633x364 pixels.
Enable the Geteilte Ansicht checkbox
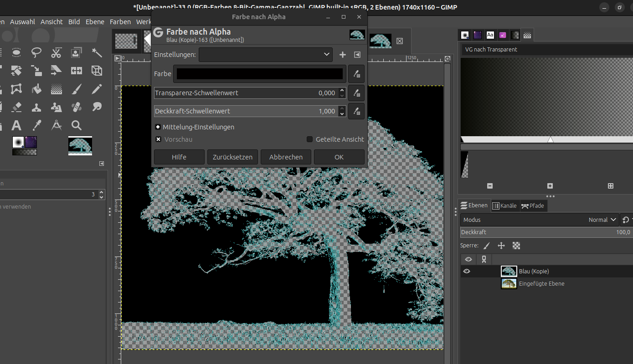click(x=310, y=139)
